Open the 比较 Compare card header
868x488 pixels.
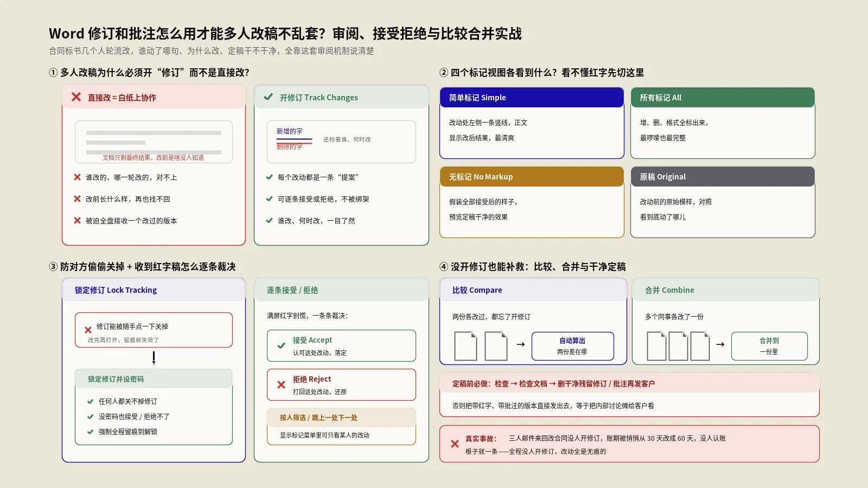(533, 290)
